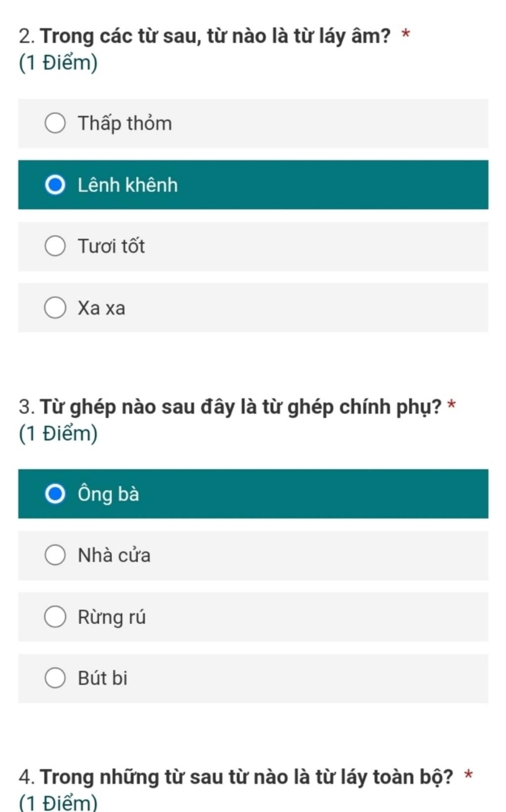Click question 2 title about 'từ láy âm'

click(x=214, y=36)
